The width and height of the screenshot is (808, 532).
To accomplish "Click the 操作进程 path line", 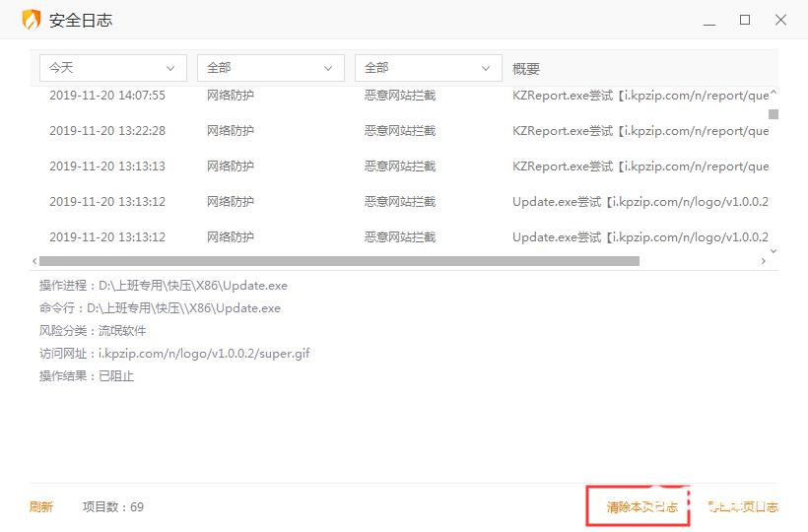I will click(x=164, y=286).
